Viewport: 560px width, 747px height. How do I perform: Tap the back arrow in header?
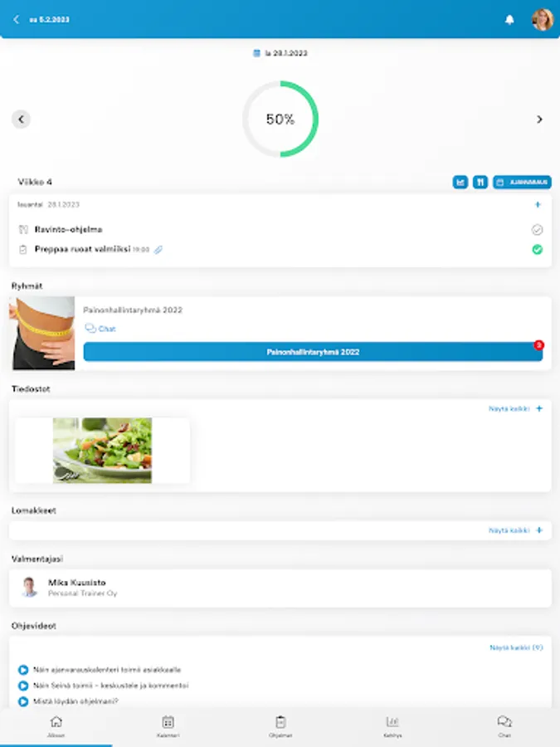pos(17,20)
